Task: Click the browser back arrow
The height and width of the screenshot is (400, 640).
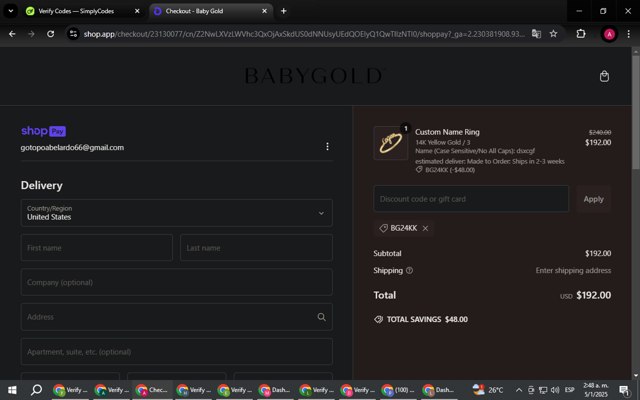Action: pyautogui.click(x=12, y=34)
